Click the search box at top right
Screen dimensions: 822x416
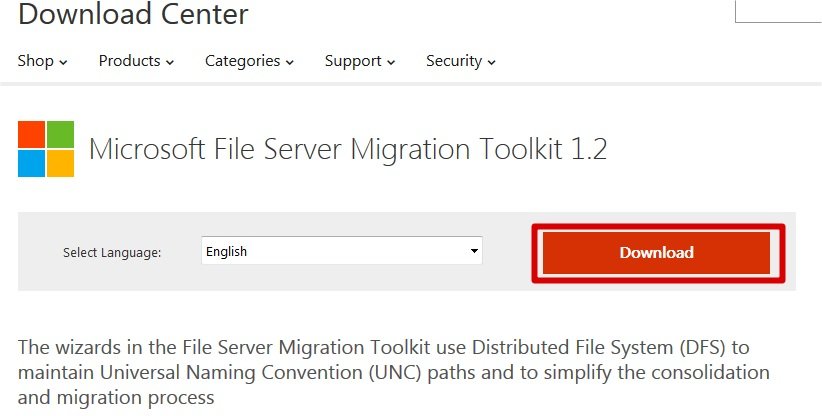coord(778,10)
